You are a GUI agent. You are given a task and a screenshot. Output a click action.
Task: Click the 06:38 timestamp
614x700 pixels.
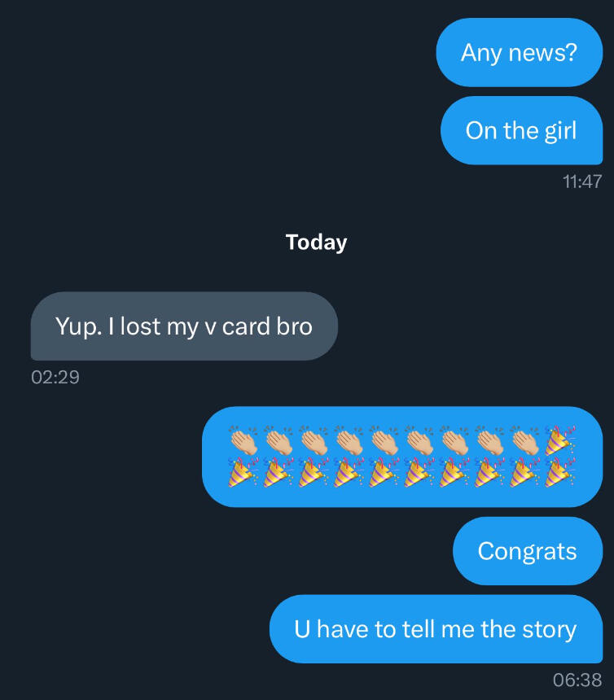(x=577, y=680)
